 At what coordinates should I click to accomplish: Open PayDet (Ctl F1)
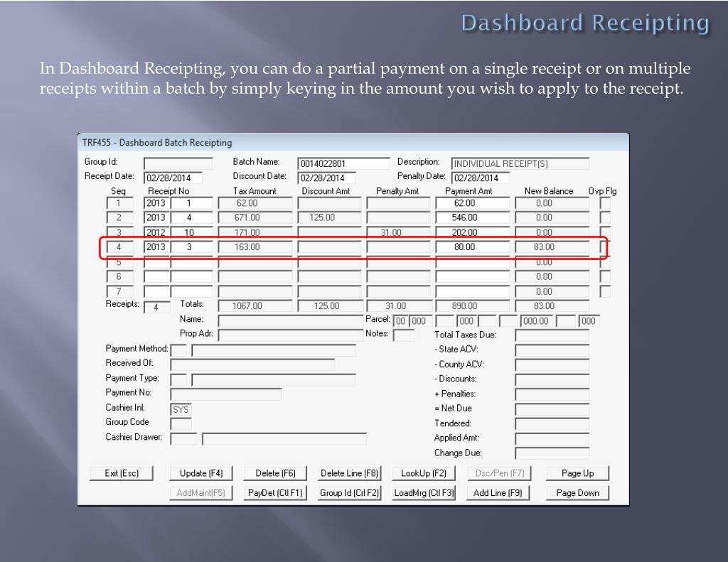pos(275,493)
